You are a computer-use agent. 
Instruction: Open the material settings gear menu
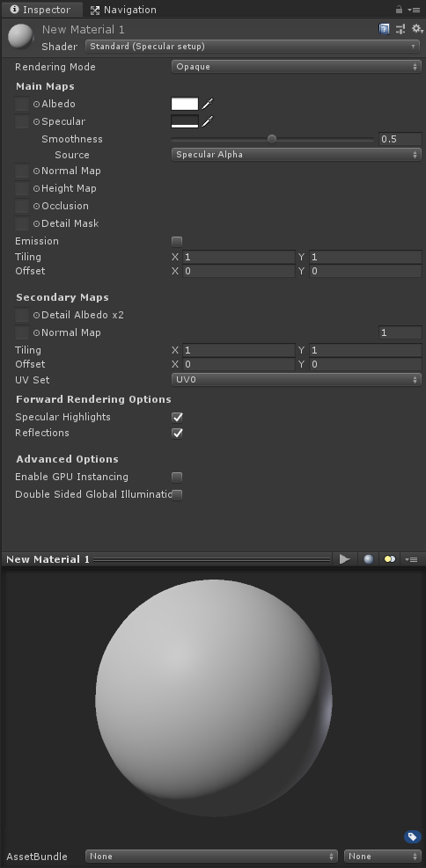416,29
